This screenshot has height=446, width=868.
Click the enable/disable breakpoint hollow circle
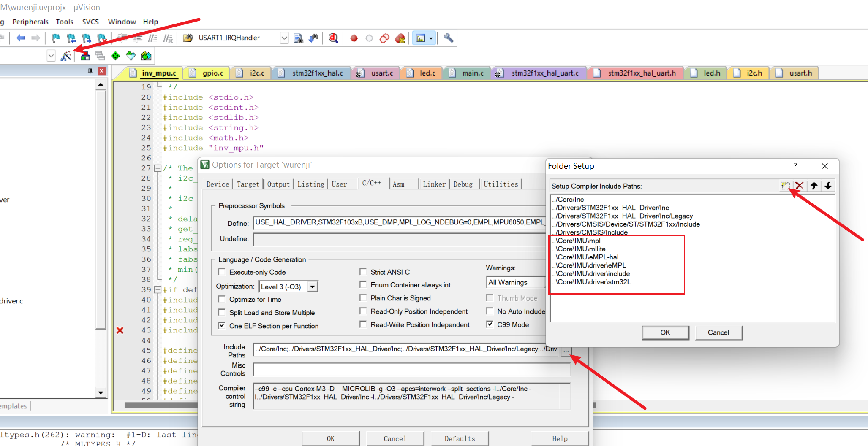[369, 38]
